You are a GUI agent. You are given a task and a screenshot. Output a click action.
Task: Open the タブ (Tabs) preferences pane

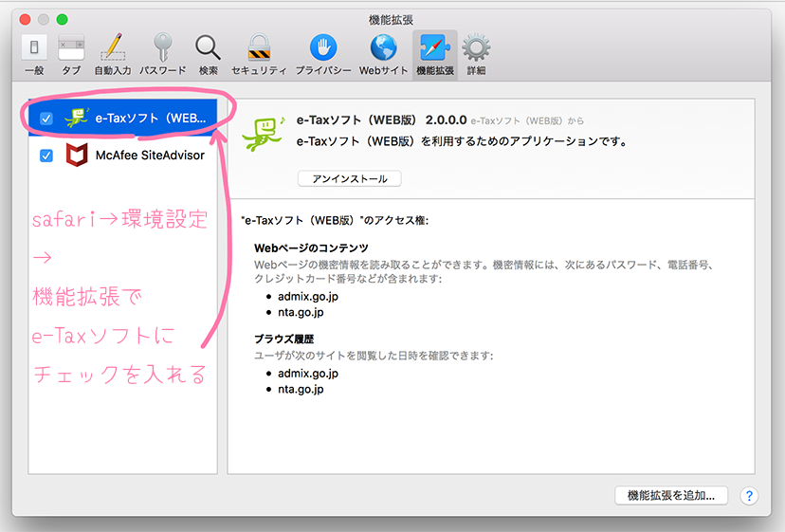tap(71, 55)
